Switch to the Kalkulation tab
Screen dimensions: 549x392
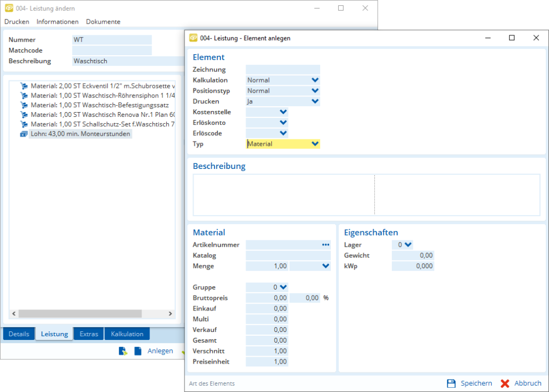coord(127,334)
